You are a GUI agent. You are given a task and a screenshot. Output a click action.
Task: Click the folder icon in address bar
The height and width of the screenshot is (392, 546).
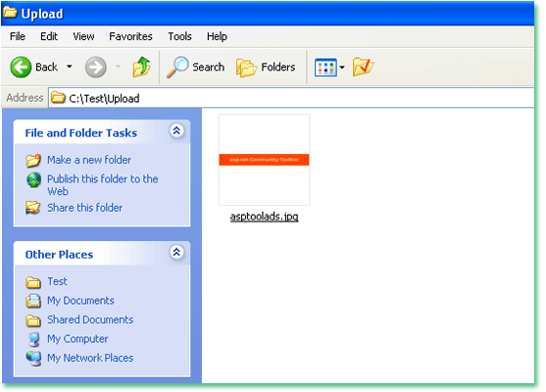58,97
